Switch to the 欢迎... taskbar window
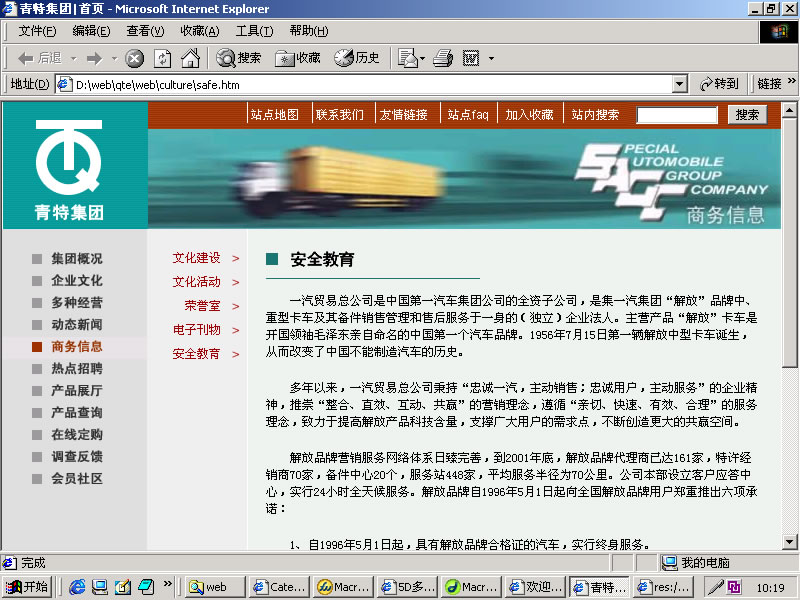 click(x=537, y=587)
